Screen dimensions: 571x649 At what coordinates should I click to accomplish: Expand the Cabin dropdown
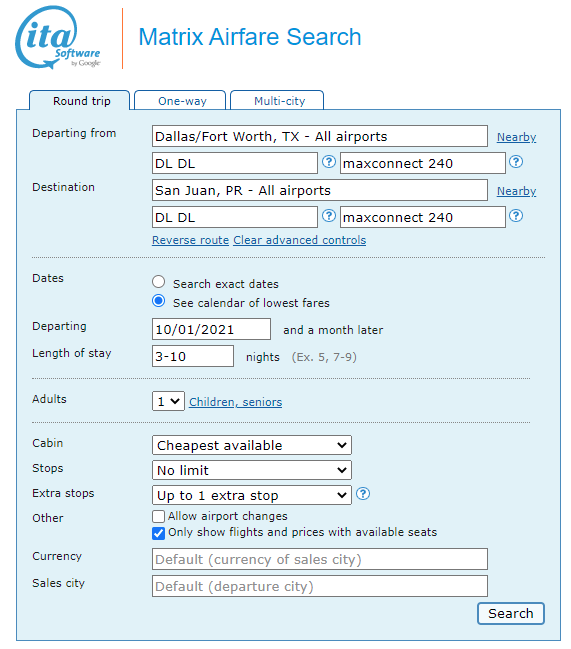click(252, 445)
